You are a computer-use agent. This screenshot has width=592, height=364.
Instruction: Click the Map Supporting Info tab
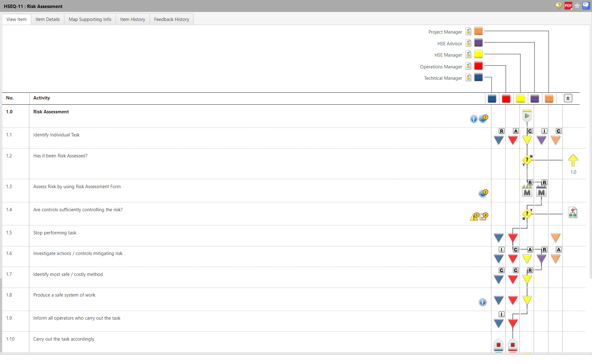[x=89, y=19]
